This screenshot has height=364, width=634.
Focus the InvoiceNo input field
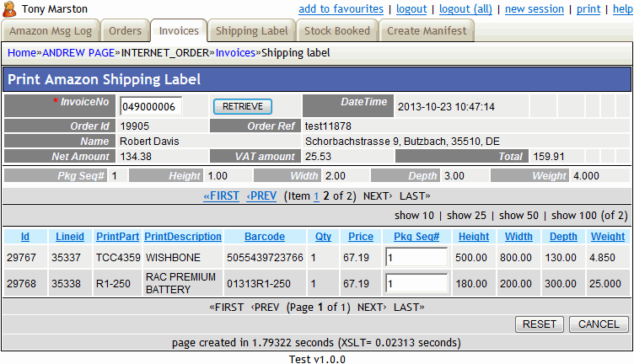click(150, 107)
